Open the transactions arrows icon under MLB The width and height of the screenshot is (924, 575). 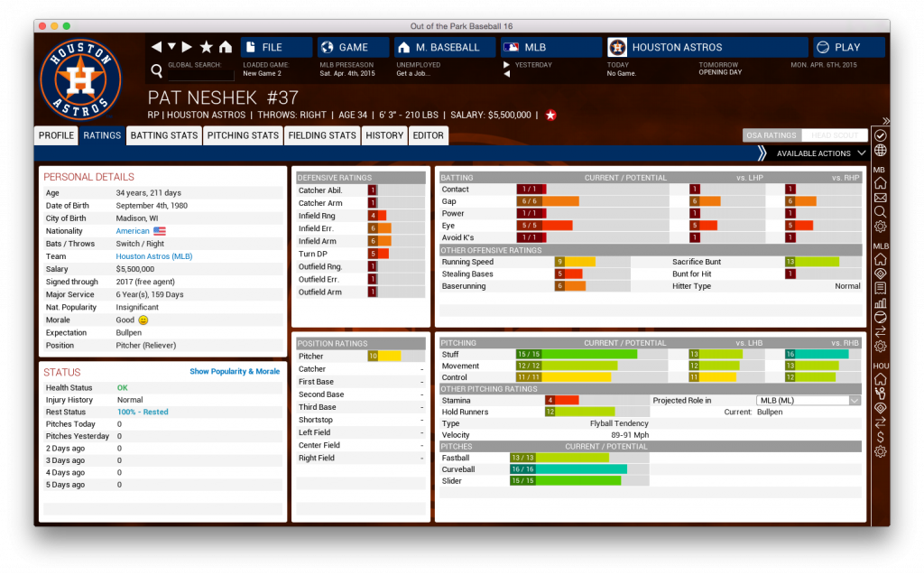[881, 332]
